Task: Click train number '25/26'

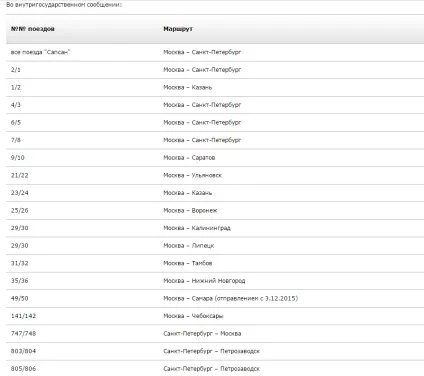Action: click(x=20, y=211)
